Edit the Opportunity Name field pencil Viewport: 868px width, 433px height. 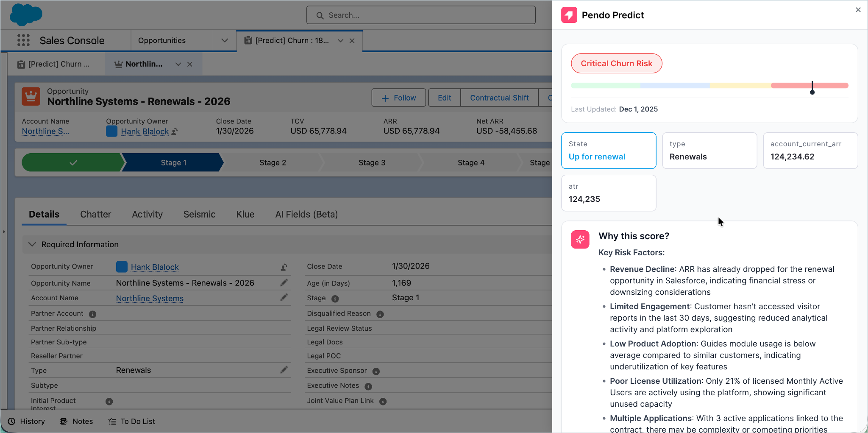coord(284,282)
